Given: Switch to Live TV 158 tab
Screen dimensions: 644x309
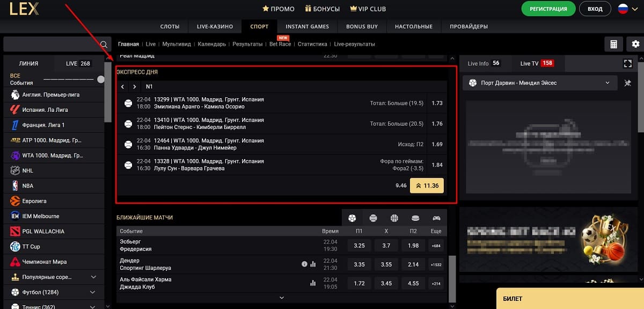Looking at the screenshot, I should point(537,63).
